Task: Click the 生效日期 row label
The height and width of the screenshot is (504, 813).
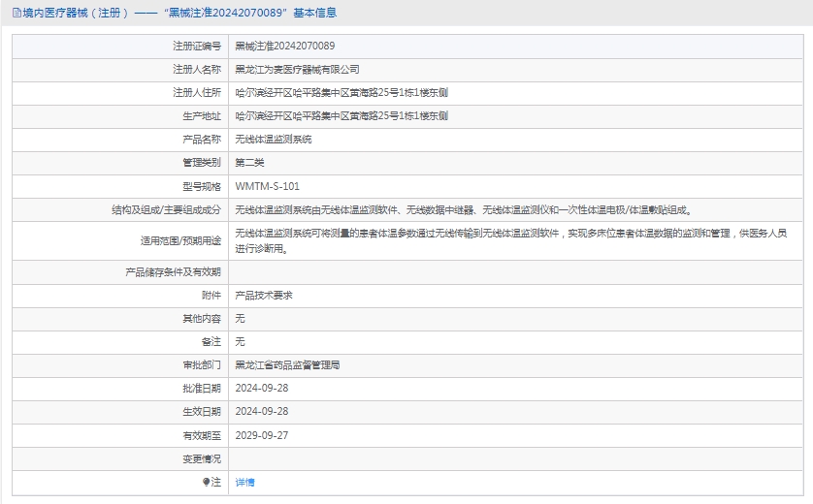Action: tap(202, 412)
